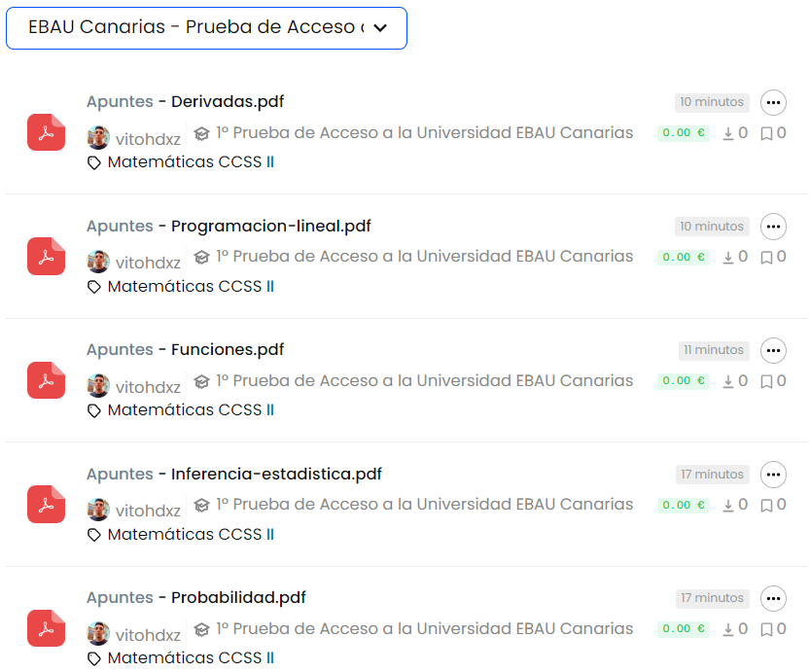Open the options menu for Funciones.pdf

point(773,351)
